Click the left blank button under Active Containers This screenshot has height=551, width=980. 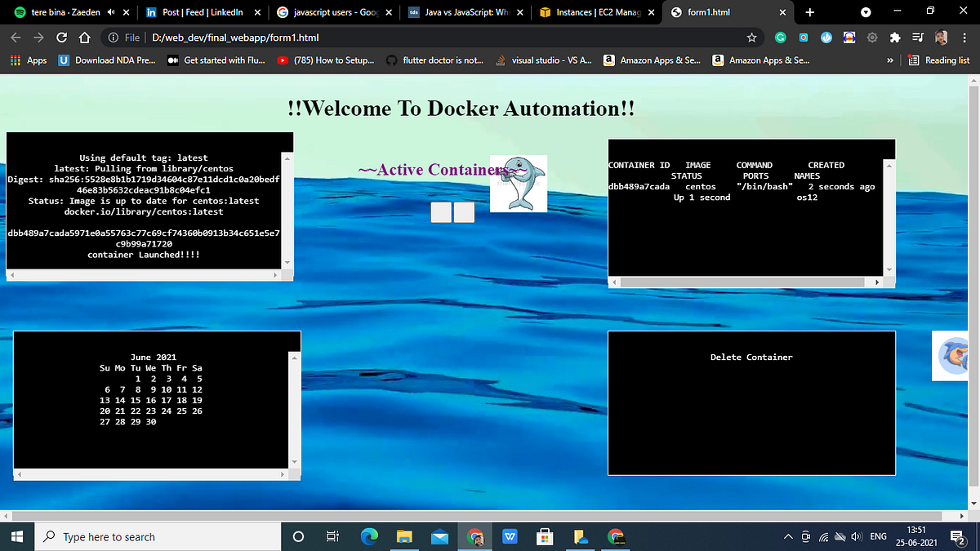coord(441,212)
